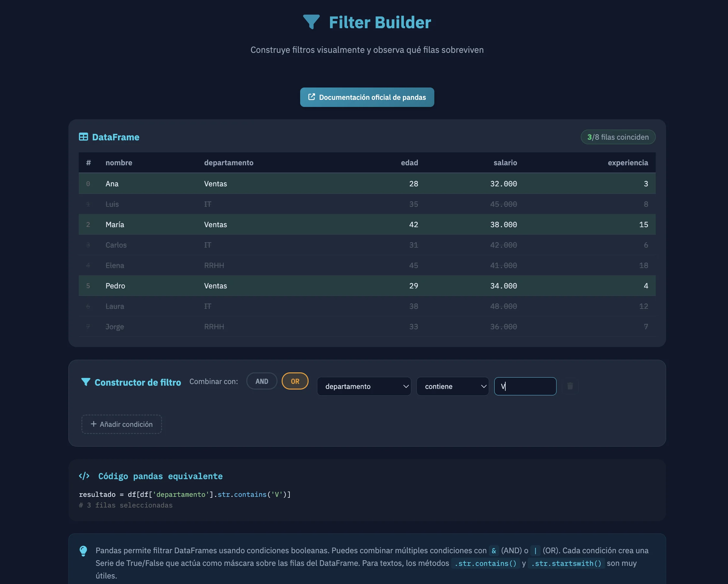Click the edad column header
728x584 pixels.
[x=409, y=163]
